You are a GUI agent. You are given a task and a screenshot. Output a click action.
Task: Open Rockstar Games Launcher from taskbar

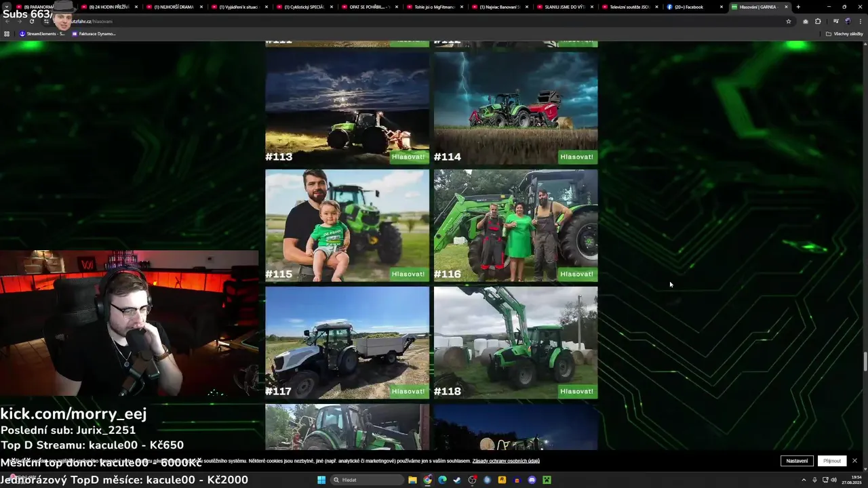pyautogui.click(x=502, y=480)
